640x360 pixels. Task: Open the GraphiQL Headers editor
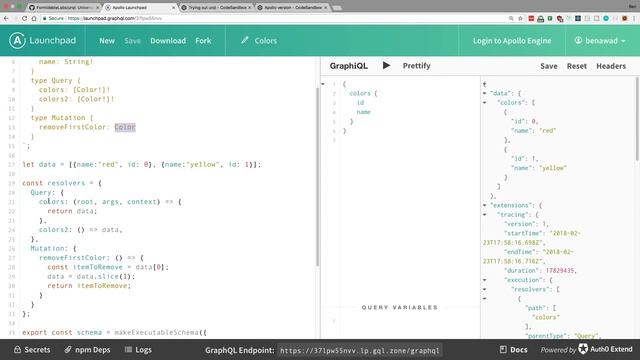coord(611,66)
